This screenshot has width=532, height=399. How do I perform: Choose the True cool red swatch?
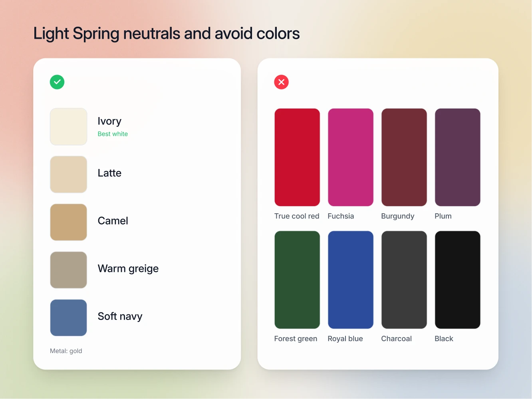click(x=297, y=157)
